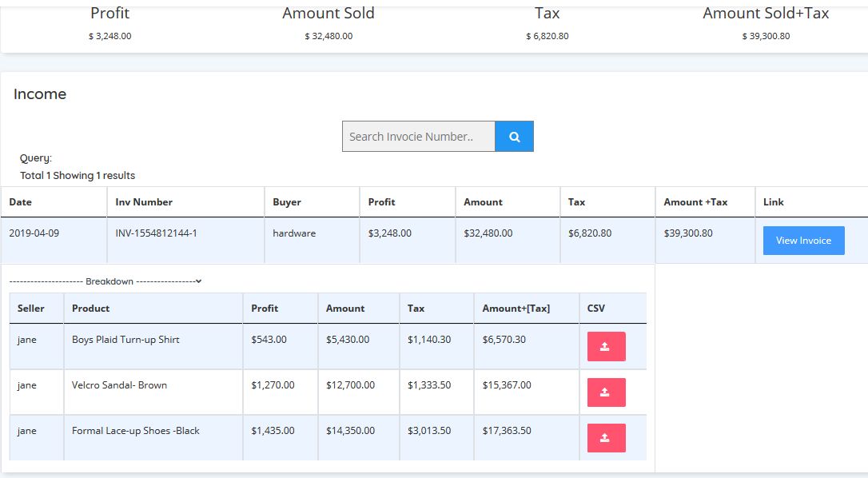
Task: Collapse the Breakdown section arrow
Action: (x=198, y=281)
